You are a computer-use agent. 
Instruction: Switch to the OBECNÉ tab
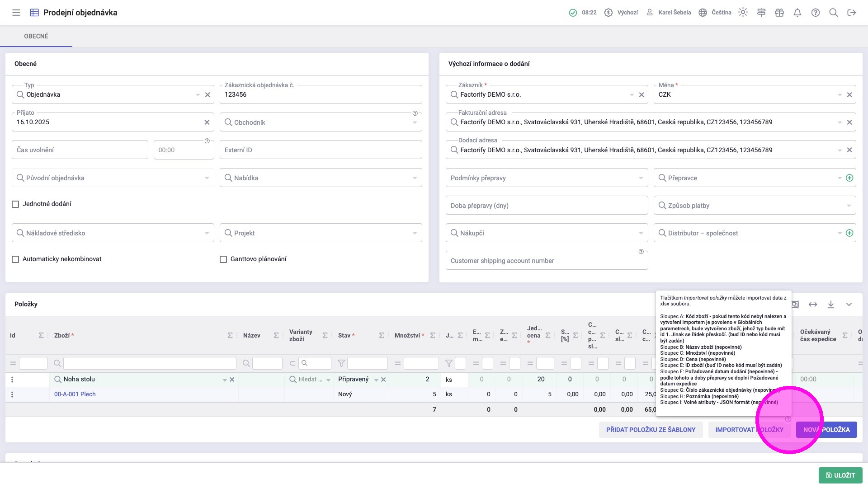pyautogui.click(x=36, y=36)
